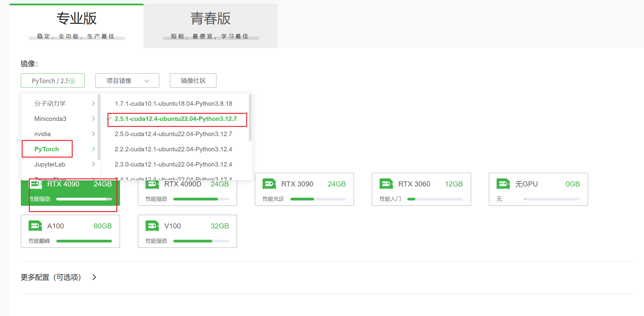Click the version list scrollbar
Viewport: 644px width, 316px height.
point(250,118)
